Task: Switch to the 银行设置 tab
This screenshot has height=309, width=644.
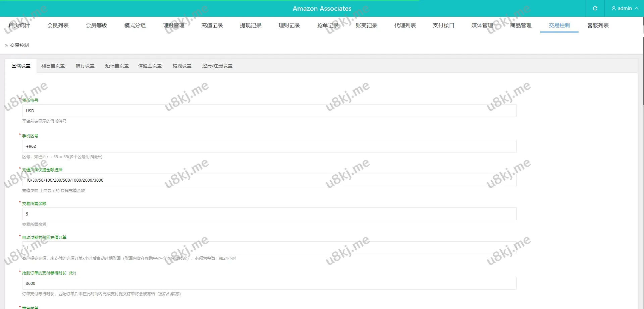Action: point(85,66)
